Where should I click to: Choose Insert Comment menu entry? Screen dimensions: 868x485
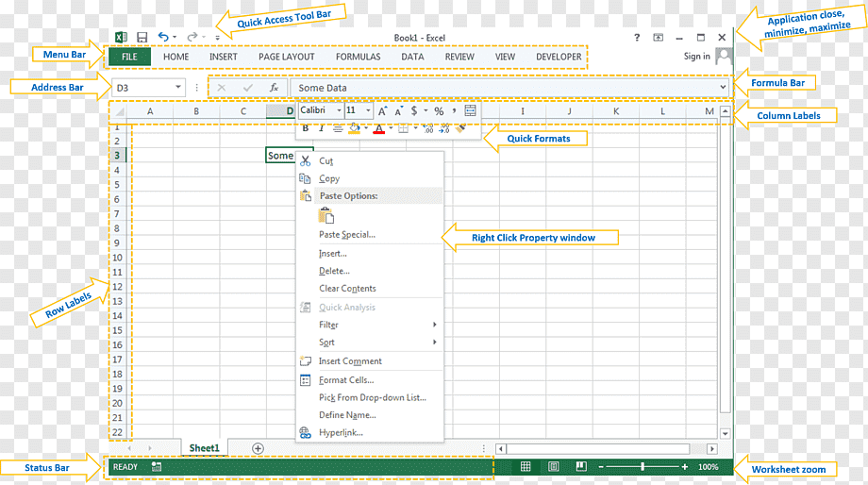click(350, 361)
